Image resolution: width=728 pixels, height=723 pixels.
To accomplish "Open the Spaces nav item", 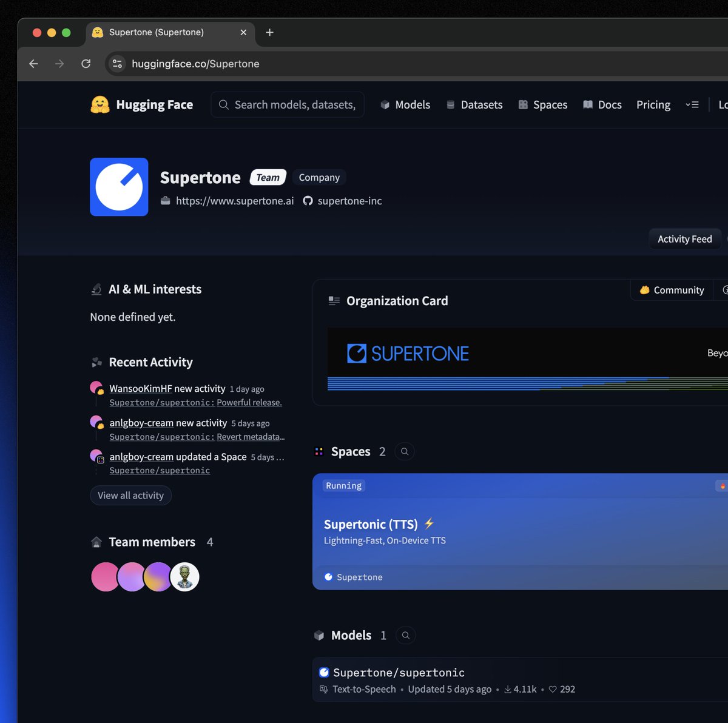I will pyautogui.click(x=543, y=105).
